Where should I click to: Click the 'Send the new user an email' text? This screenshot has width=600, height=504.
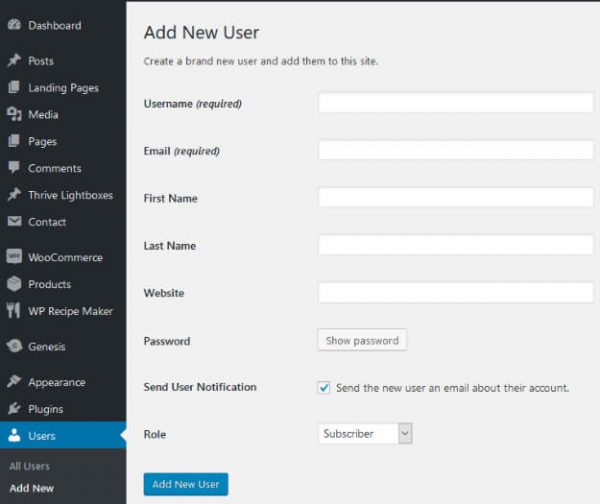pyautogui.click(x=452, y=388)
